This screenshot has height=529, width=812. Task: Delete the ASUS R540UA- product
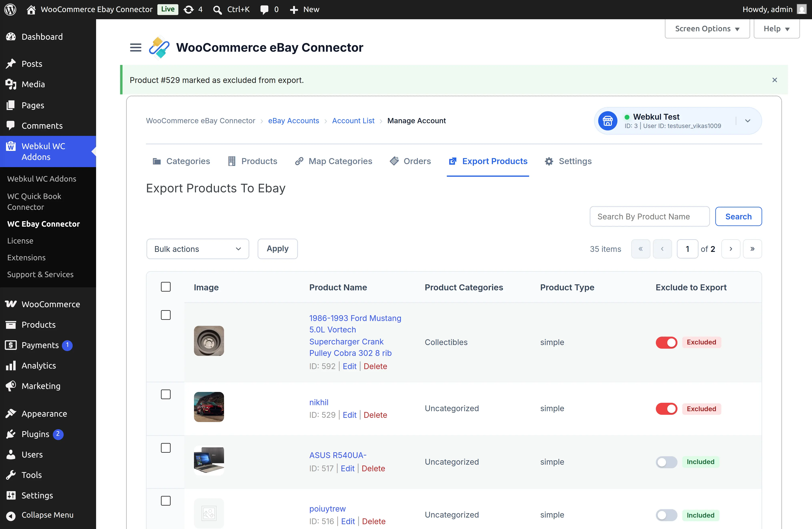click(x=373, y=468)
